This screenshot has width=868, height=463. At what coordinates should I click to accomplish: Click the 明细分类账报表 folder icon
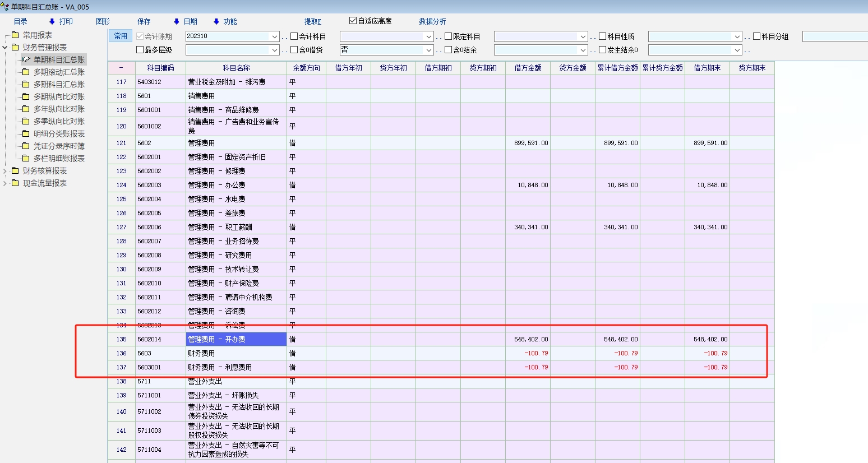pyautogui.click(x=26, y=134)
